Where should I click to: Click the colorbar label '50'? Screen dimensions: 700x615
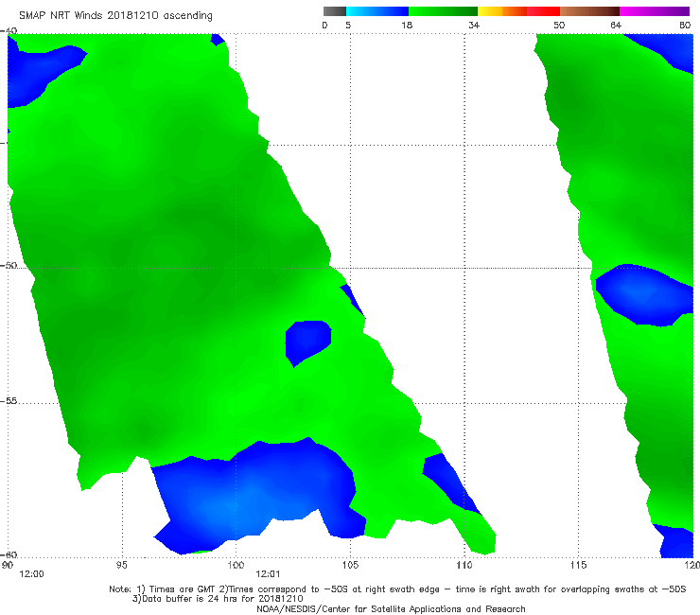click(x=559, y=25)
